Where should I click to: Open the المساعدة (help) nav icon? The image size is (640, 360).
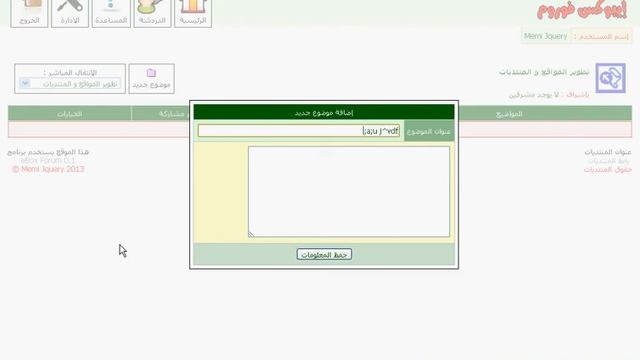pyautogui.click(x=111, y=13)
